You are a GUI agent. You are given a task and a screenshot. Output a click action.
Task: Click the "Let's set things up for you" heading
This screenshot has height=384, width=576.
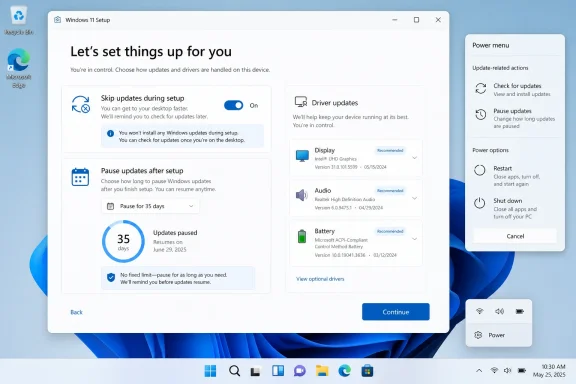(151, 51)
